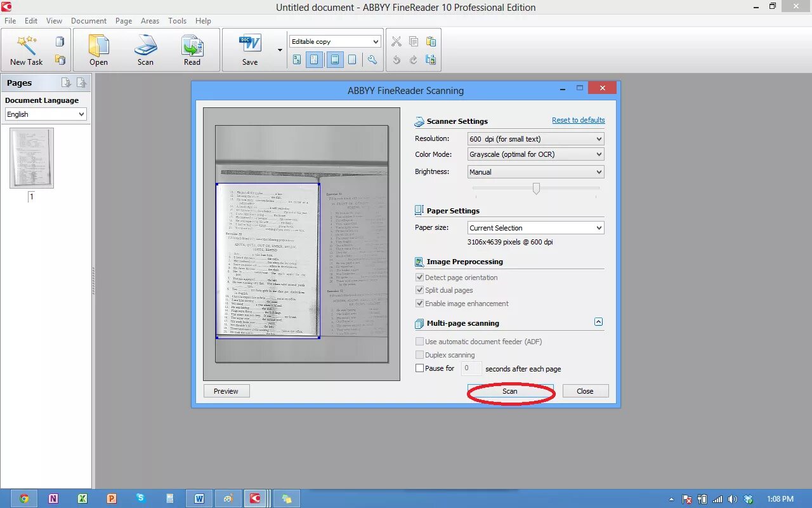Toggle the Detect page orientation checkbox

419,277
